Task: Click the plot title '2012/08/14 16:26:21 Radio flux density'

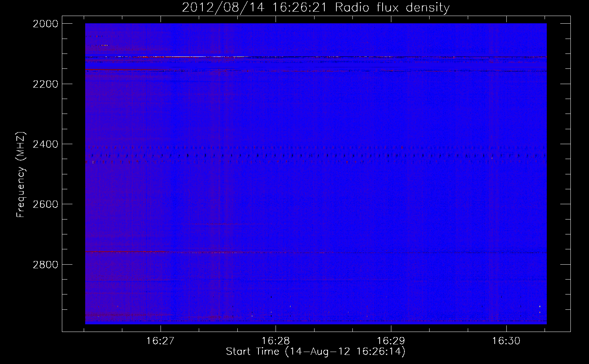Action: point(316,7)
